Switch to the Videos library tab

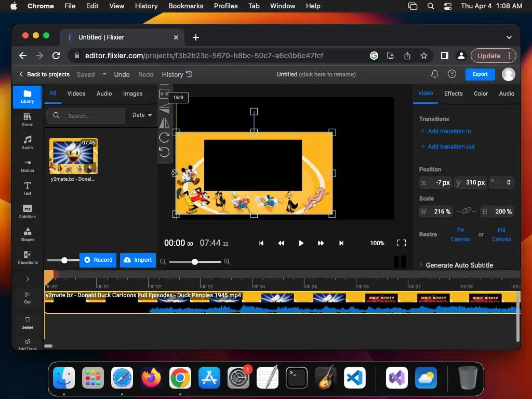(x=76, y=94)
